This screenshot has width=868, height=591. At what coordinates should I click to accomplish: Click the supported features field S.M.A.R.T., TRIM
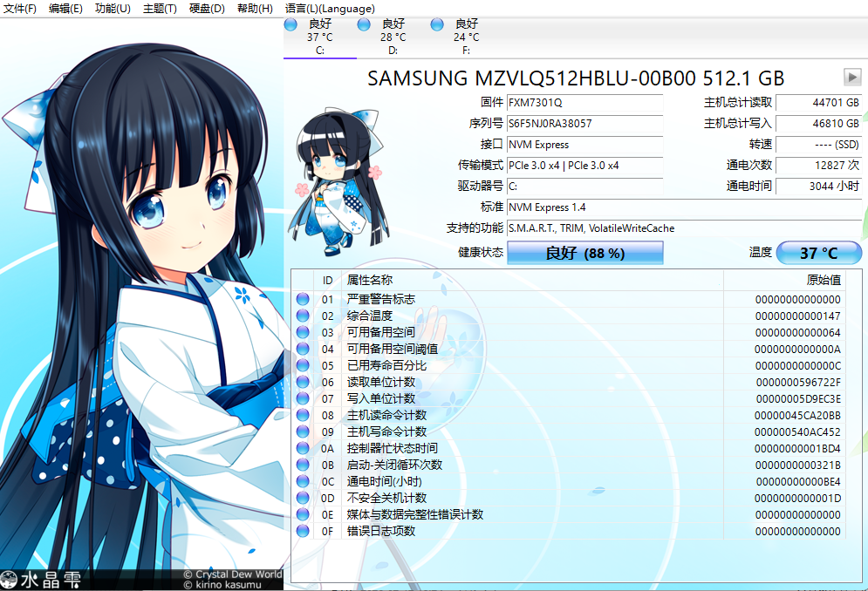click(x=684, y=228)
